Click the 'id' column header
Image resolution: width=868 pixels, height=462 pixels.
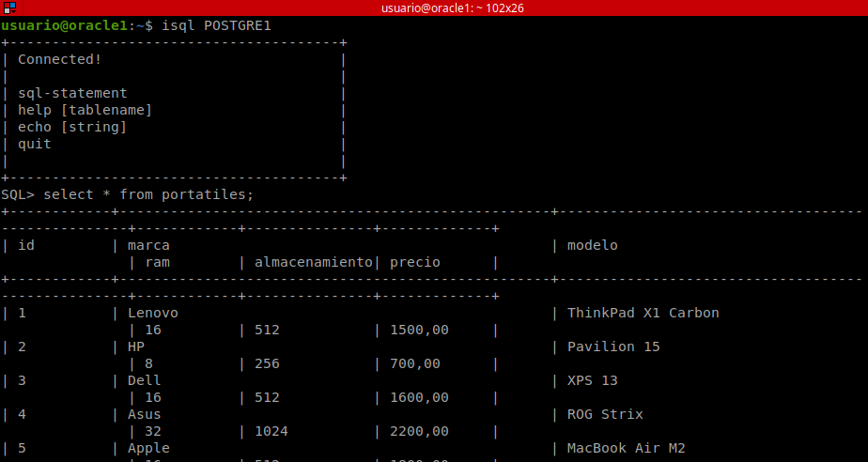(26, 245)
